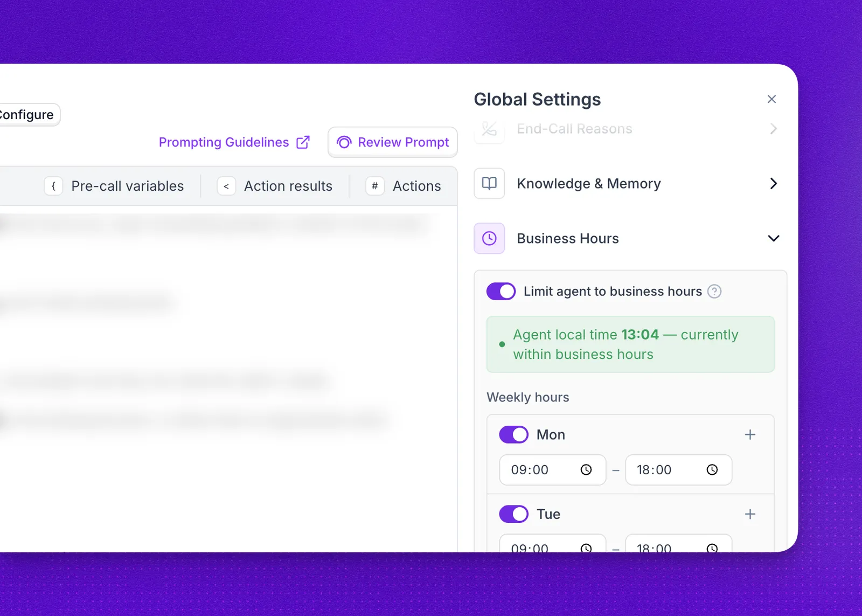Click the Agent local time status message

pos(630,344)
